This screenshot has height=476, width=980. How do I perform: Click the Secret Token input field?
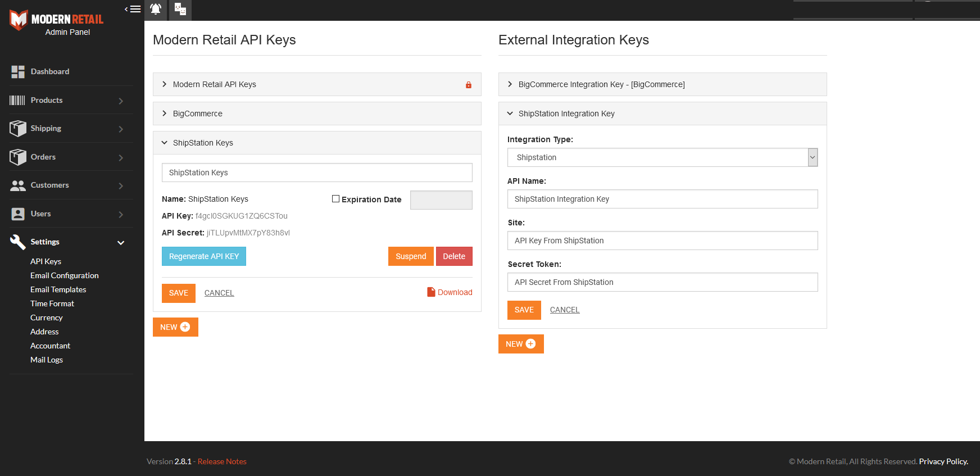coord(663,282)
